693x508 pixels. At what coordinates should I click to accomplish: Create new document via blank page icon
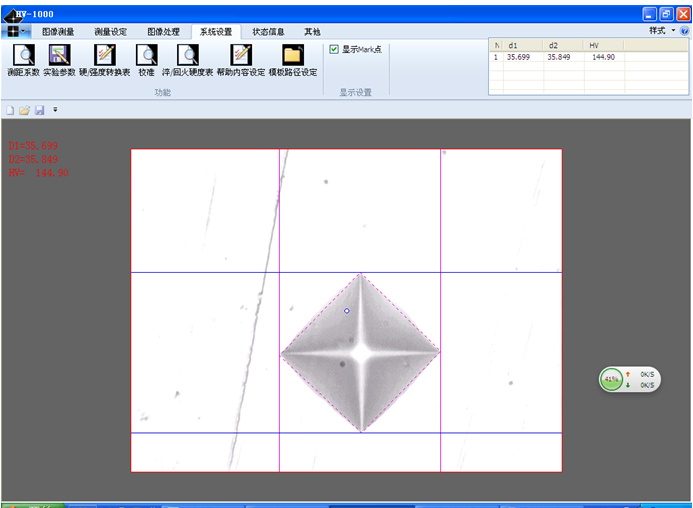10,109
